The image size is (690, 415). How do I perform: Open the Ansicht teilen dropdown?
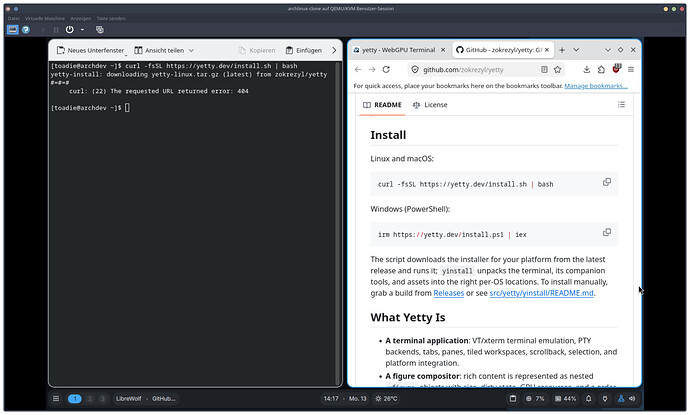point(164,50)
